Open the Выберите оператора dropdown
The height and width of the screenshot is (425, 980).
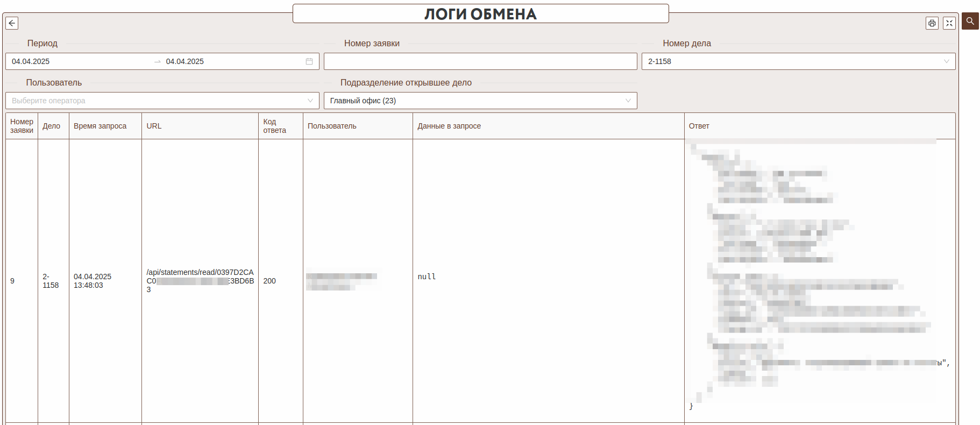pos(162,101)
